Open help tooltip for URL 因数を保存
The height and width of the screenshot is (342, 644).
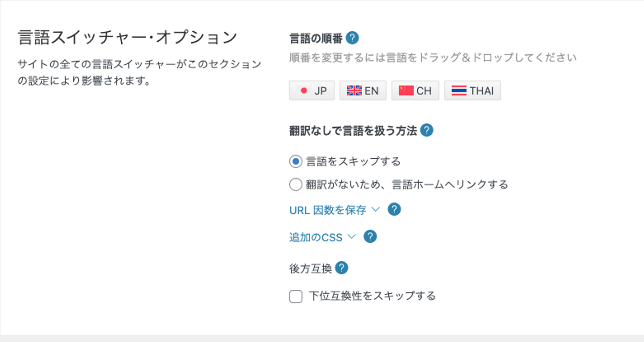coord(394,209)
